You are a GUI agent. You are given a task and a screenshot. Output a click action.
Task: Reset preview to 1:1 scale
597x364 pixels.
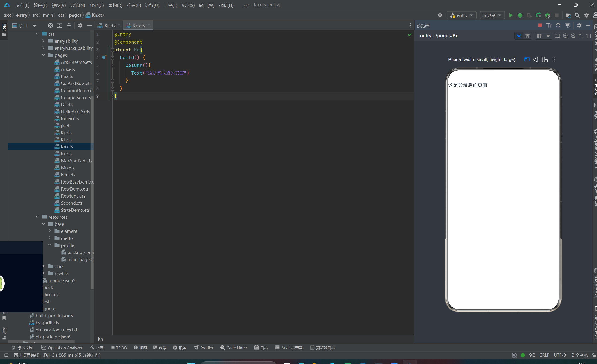pyautogui.click(x=589, y=36)
